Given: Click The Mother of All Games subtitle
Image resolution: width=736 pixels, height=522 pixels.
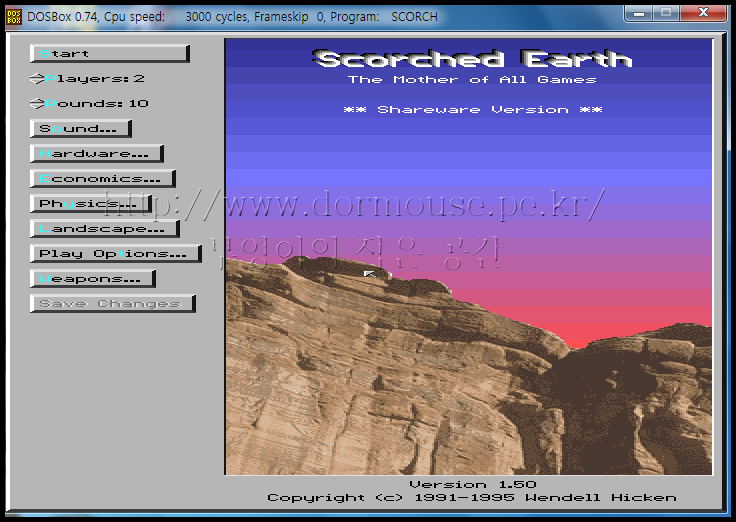Looking at the screenshot, I should (472, 80).
